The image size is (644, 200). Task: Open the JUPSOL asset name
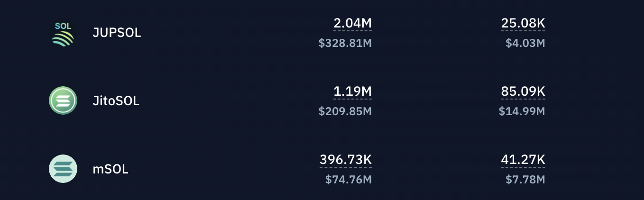click(x=117, y=33)
